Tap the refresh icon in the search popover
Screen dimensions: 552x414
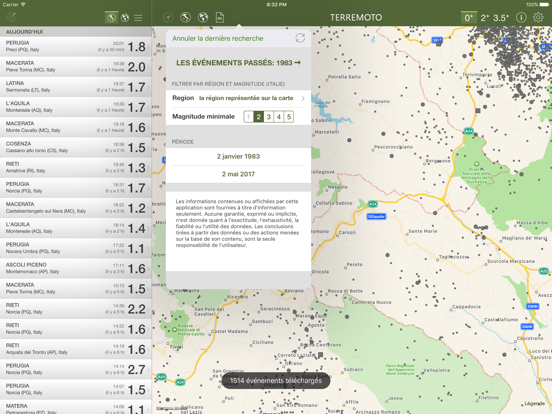300,38
